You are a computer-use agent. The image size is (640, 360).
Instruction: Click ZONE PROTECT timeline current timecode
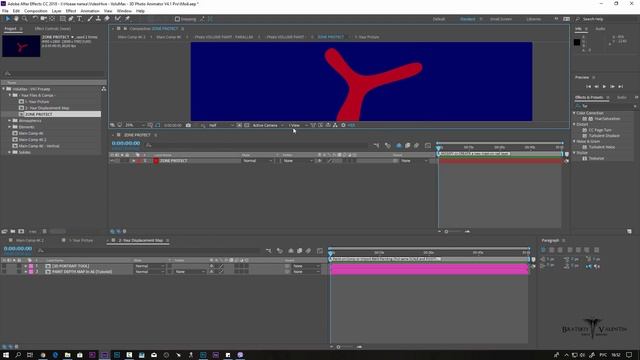pyautogui.click(x=126, y=143)
